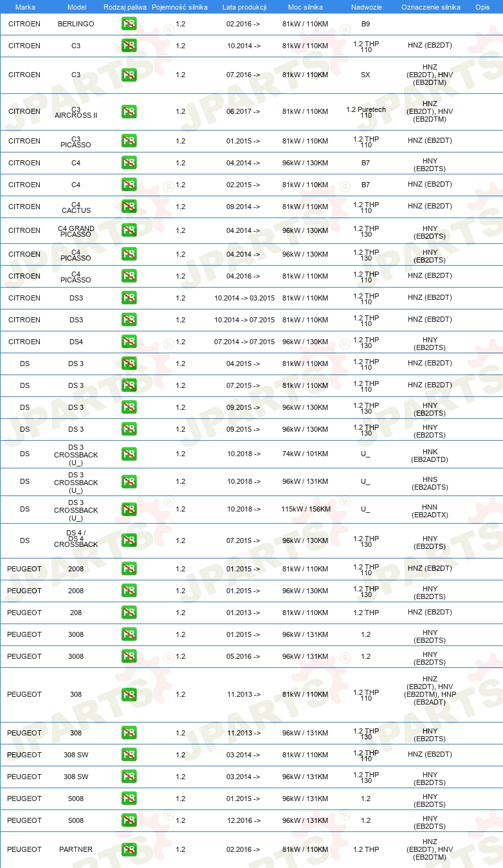Image resolution: width=503 pixels, height=868 pixels.
Task: Click the fuel icon in the C3 10.2014 row
Action: (129, 46)
